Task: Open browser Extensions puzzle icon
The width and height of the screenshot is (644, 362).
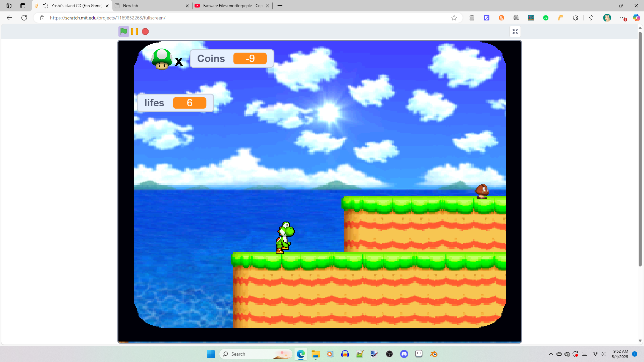Action: coord(575,18)
